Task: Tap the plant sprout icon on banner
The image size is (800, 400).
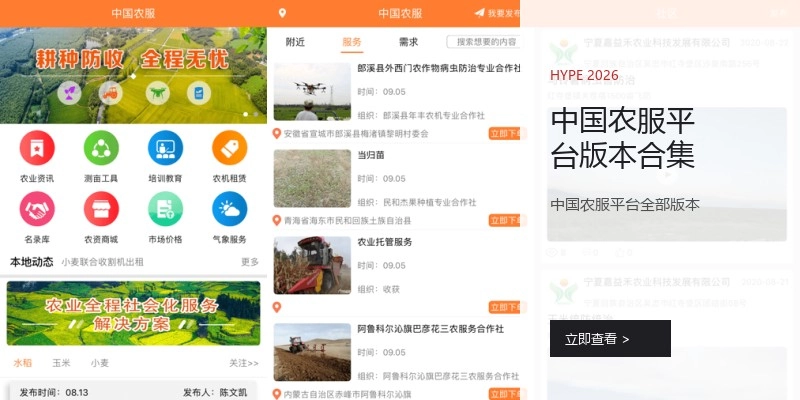Action: (x=69, y=93)
